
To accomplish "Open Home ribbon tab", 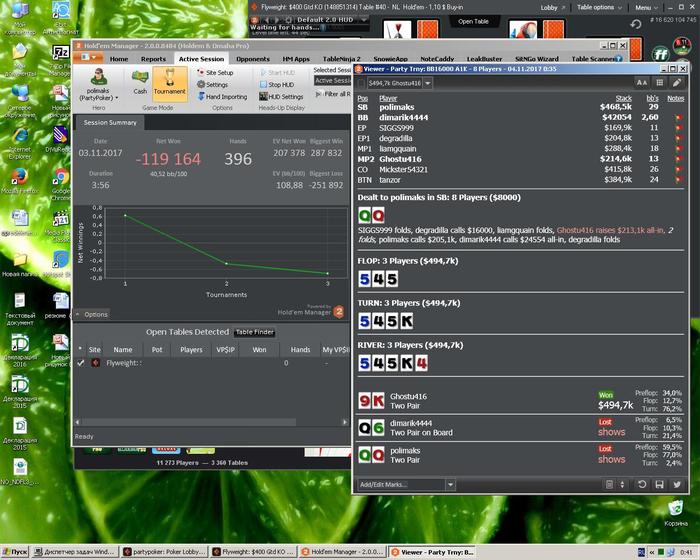I will pyautogui.click(x=119, y=59).
